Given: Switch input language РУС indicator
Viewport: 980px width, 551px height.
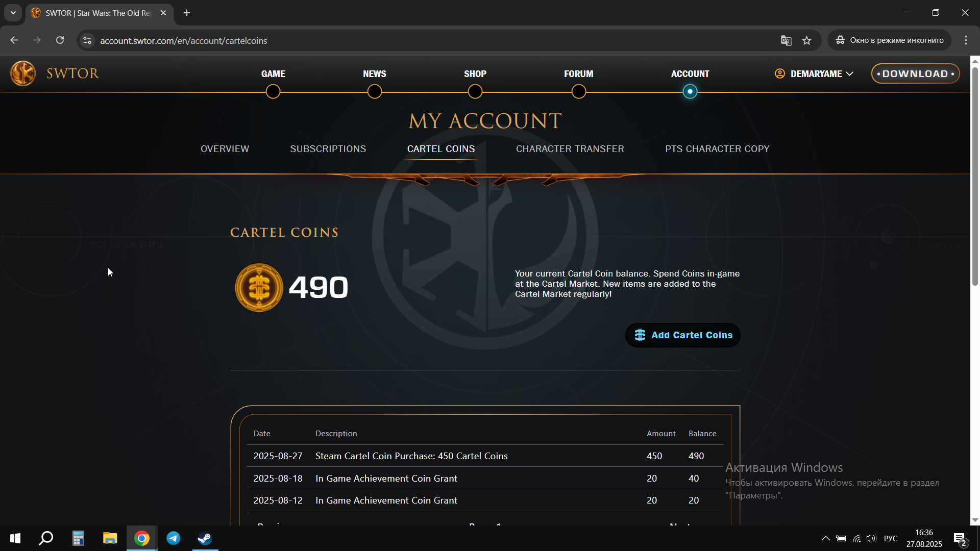Looking at the screenshot, I should [x=891, y=538].
